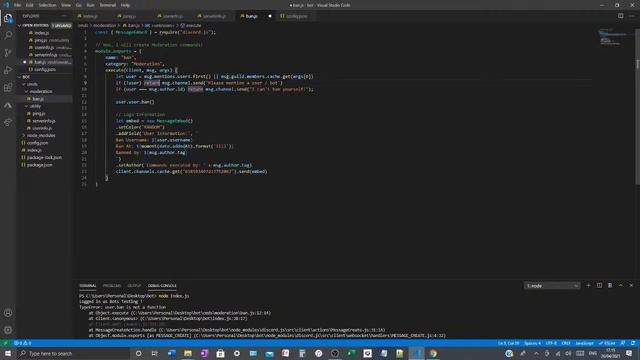
Task: Switch to the DEBUG CONSOLE panel tab
Action: (x=162, y=286)
